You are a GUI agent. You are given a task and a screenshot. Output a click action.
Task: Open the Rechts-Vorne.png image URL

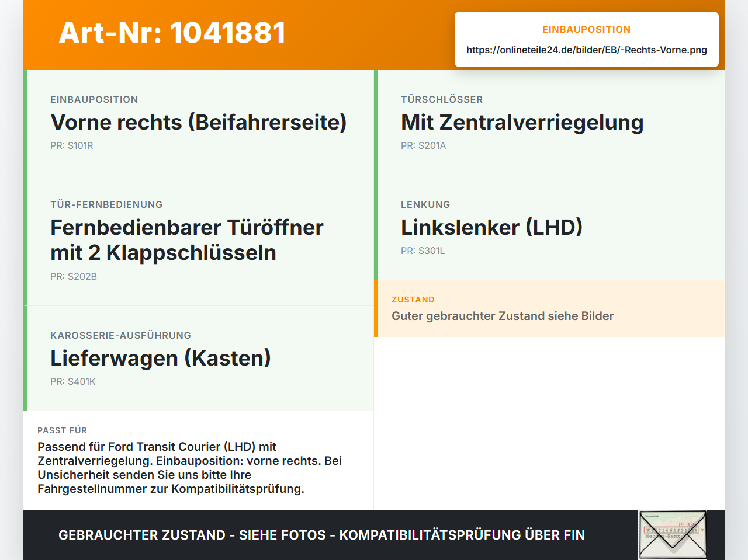point(587,50)
